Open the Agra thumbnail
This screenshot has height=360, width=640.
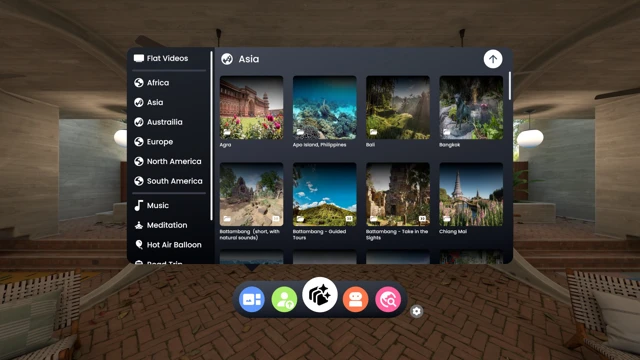(251, 108)
